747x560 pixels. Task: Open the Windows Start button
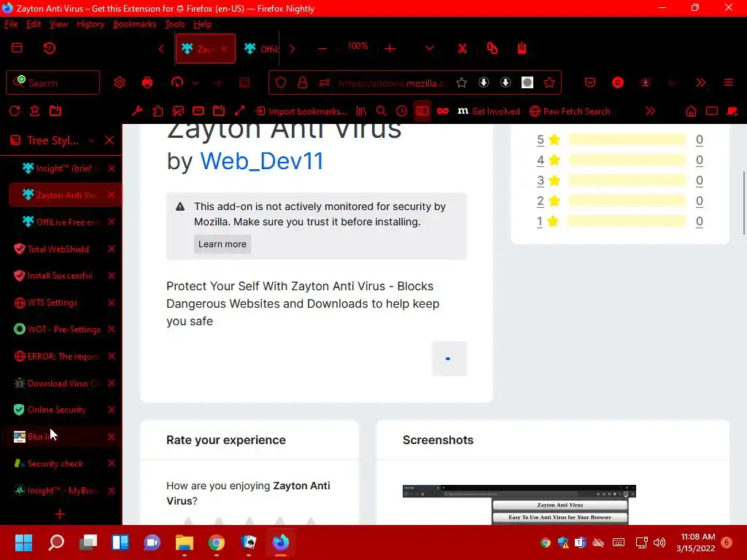pyautogui.click(x=23, y=542)
